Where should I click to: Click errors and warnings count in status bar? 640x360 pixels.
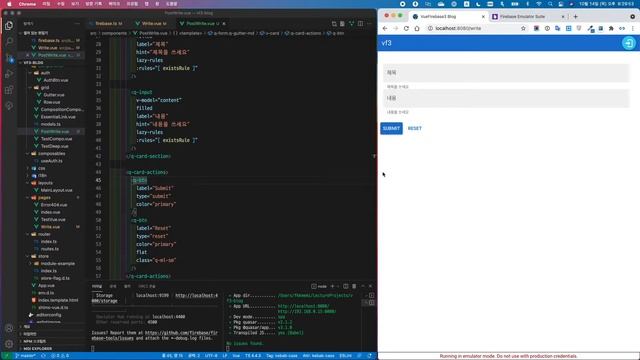(x=60, y=356)
